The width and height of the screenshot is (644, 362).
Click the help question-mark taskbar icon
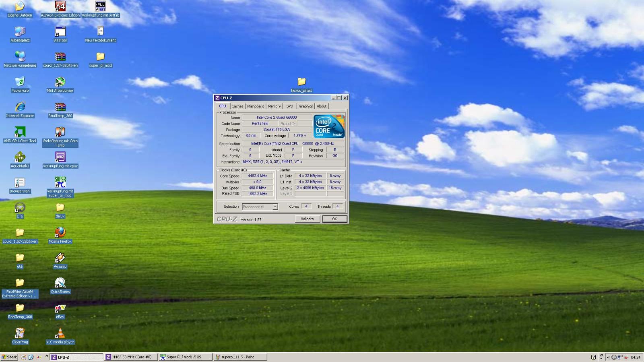[x=593, y=357]
